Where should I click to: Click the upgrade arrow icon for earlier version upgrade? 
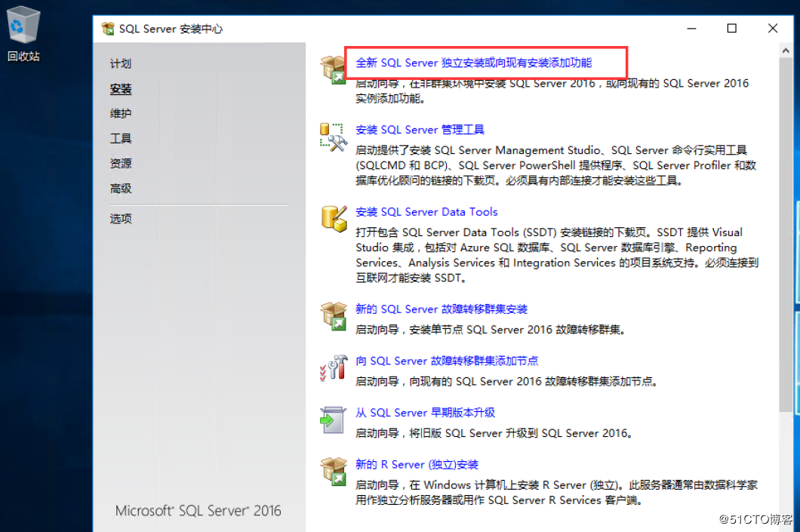[x=333, y=420]
